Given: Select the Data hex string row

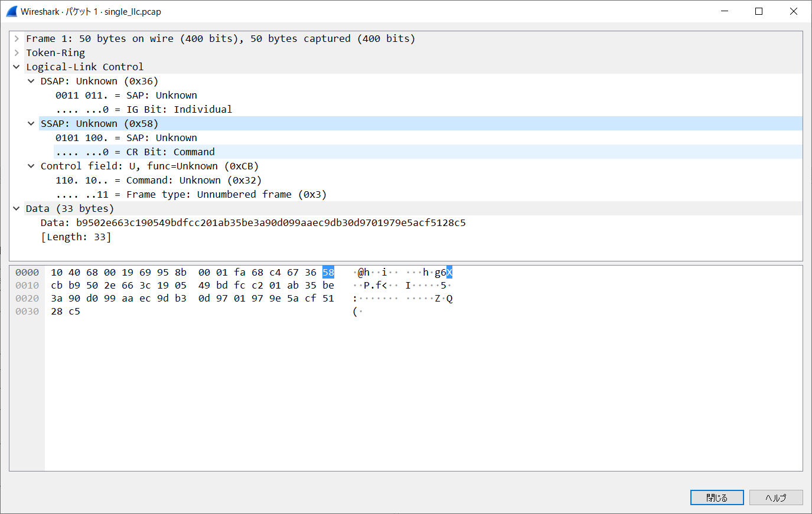Looking at the screenshot, I should [x=253, y=223].
